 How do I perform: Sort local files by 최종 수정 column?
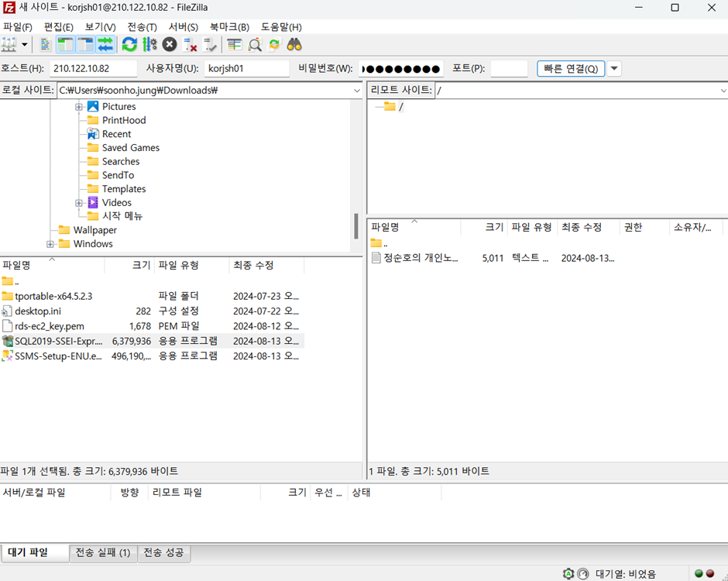coord(252,265)
